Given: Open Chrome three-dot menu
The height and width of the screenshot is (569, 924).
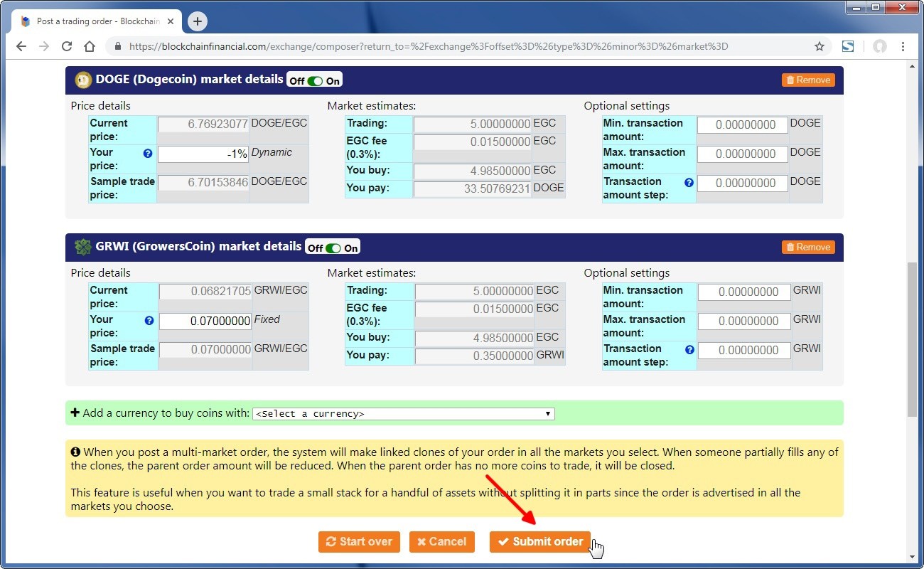Looking at the screenshot, I should 903,46.
